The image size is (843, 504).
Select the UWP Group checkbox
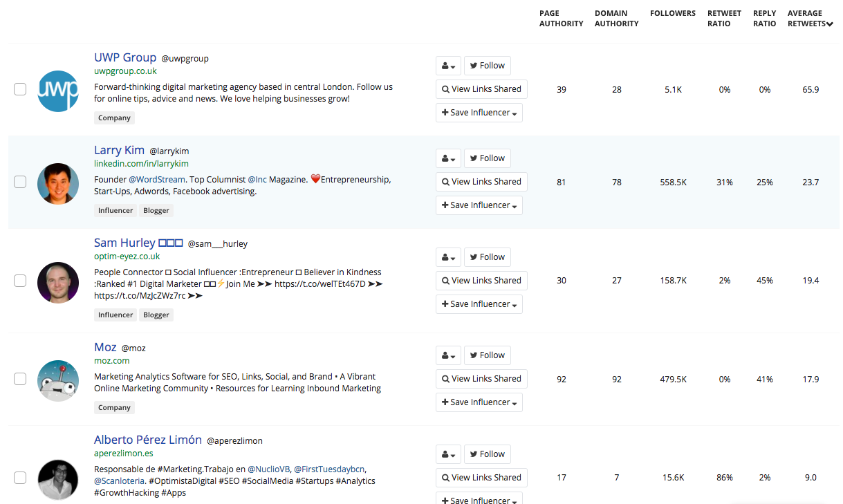(x=20, y=89)
